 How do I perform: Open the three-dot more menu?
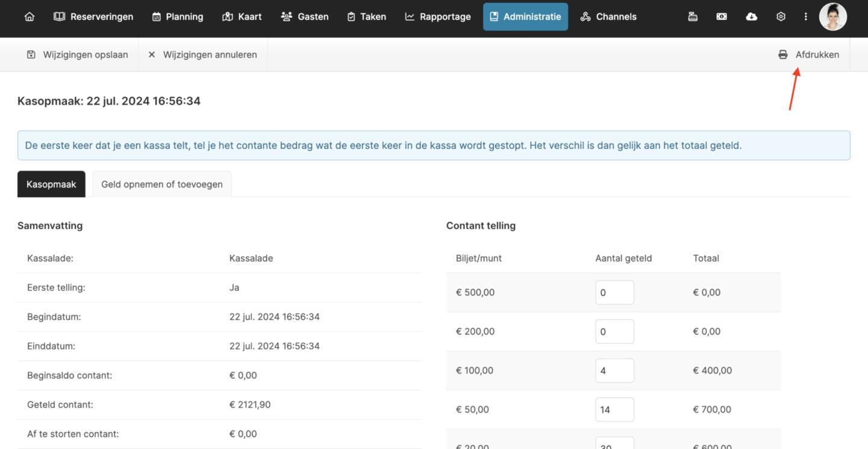pos(805,17)
